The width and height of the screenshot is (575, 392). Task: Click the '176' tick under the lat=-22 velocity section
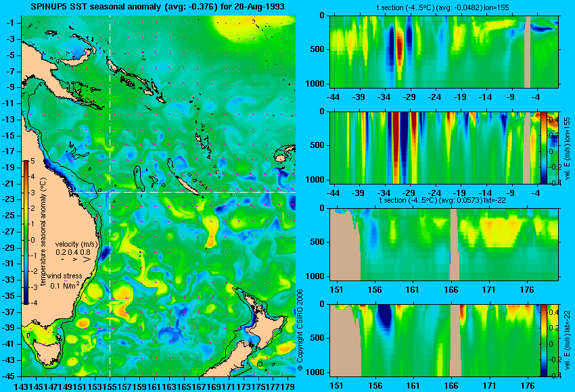coord(528,386)
